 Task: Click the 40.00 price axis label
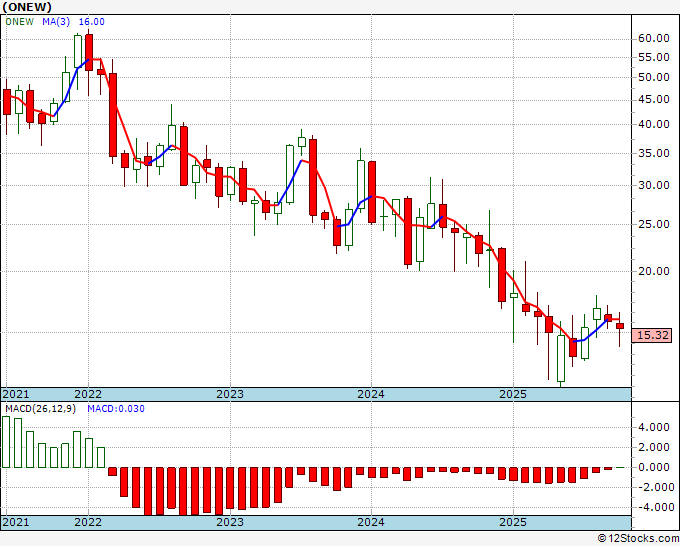[654, 124]
